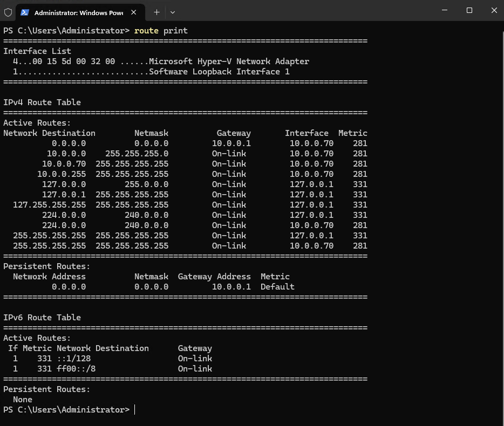Viewport: 504px width, 426px height.
Task: Click the 'Interface' column header
Action: pyautogui.click(x=307, y=133)
